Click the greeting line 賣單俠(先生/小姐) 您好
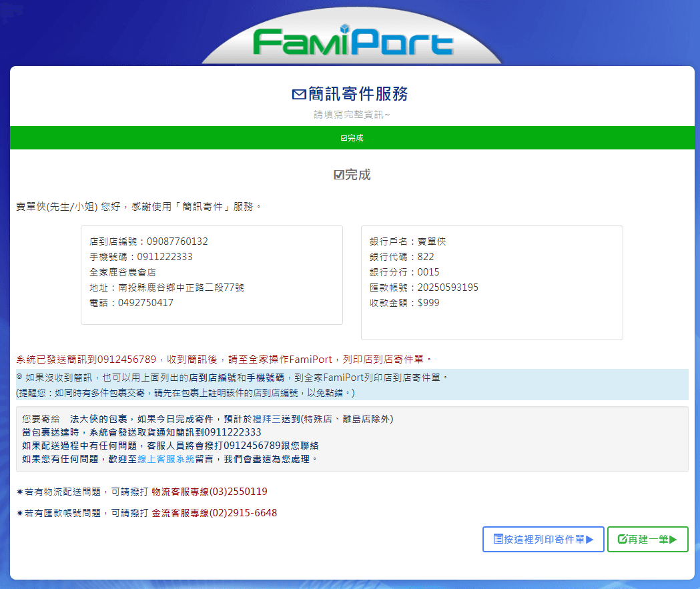 pyautogui.click(x=138, y=207)
